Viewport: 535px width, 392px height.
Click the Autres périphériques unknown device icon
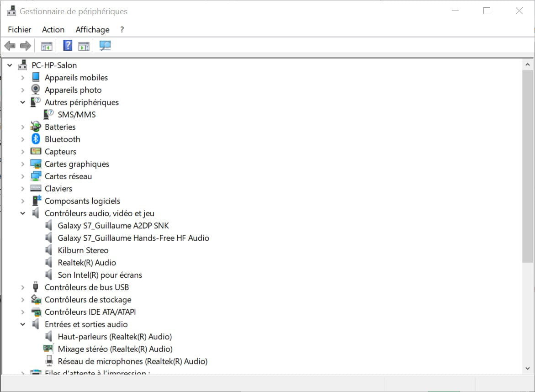point(36,102)
